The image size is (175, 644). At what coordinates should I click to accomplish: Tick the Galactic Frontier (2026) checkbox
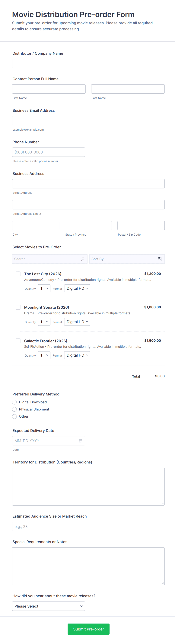point(18,341)
